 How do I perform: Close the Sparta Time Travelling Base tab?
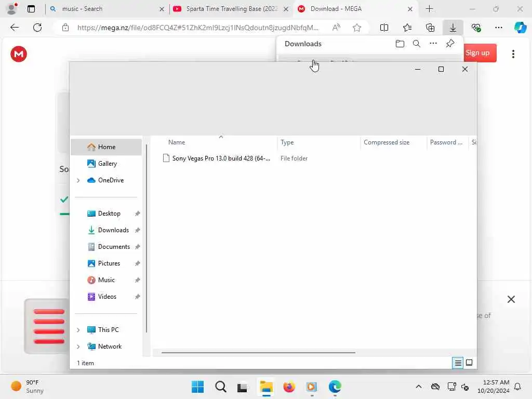click(x=286, y=9)
